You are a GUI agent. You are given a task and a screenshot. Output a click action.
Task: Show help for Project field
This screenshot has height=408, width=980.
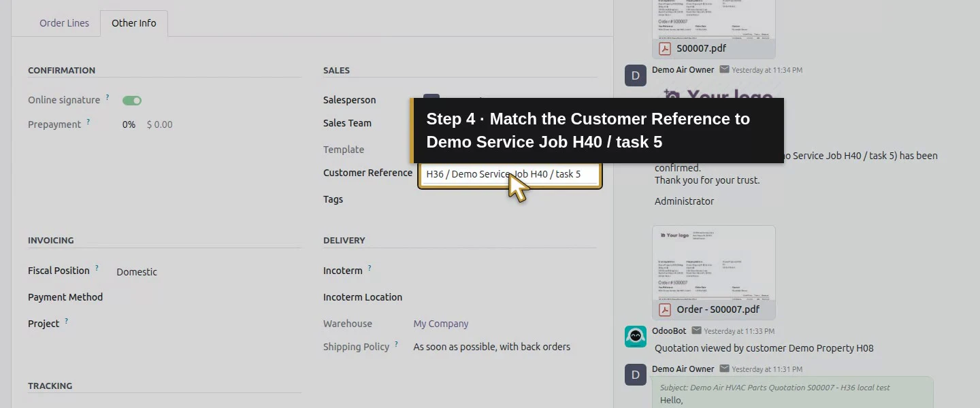point(67,322)
